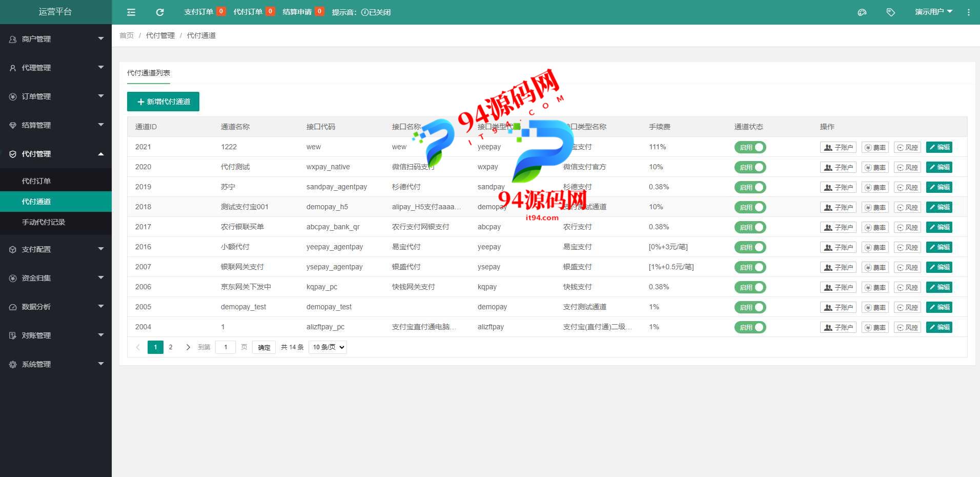Toggle 启用 status for channel 2019
The height and width of the screenshot is (477, 980).
pos(750,187)
